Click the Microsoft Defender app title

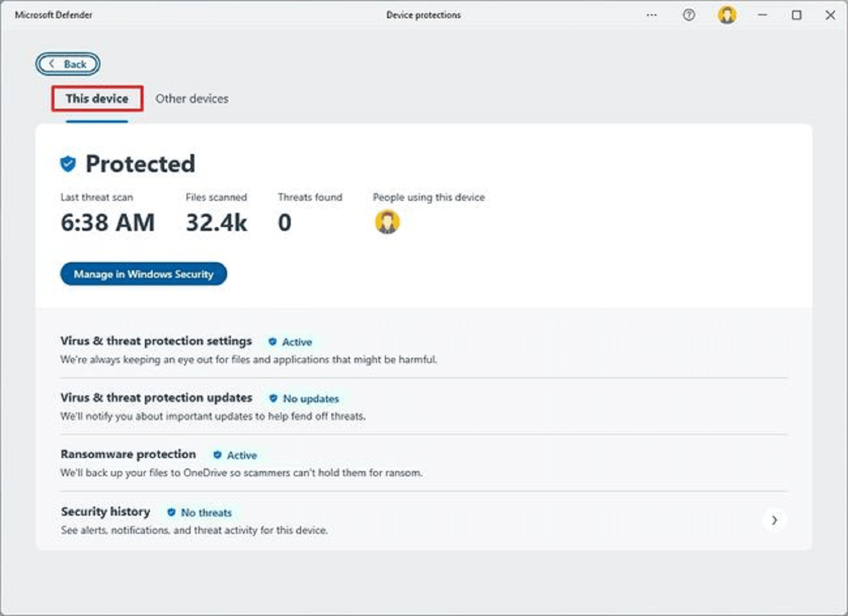[x=54, y=15]
